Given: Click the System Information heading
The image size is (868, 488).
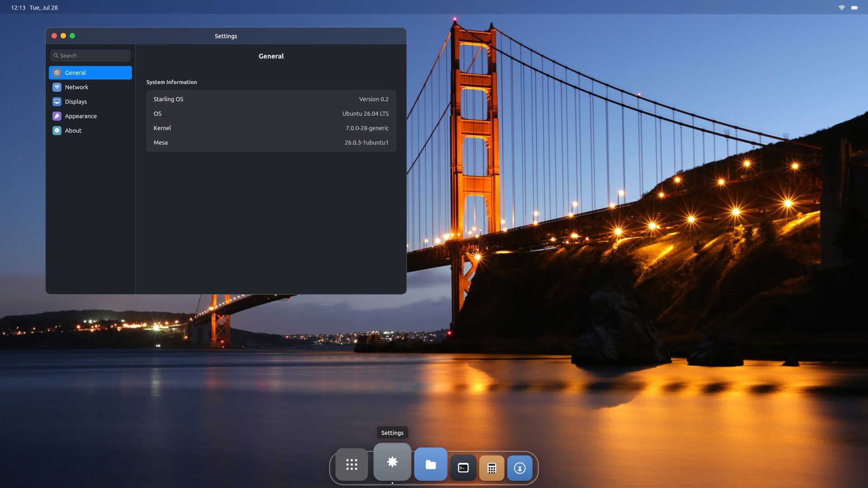Looking at the screenshot, I should point(172,82).
